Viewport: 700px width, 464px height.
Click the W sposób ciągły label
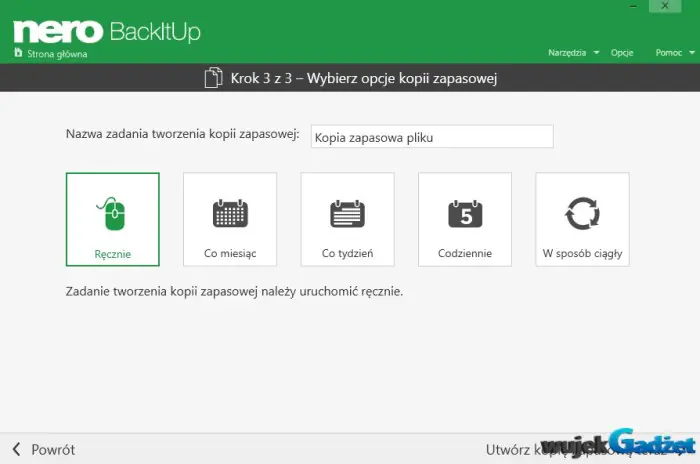tap(582, 253)
